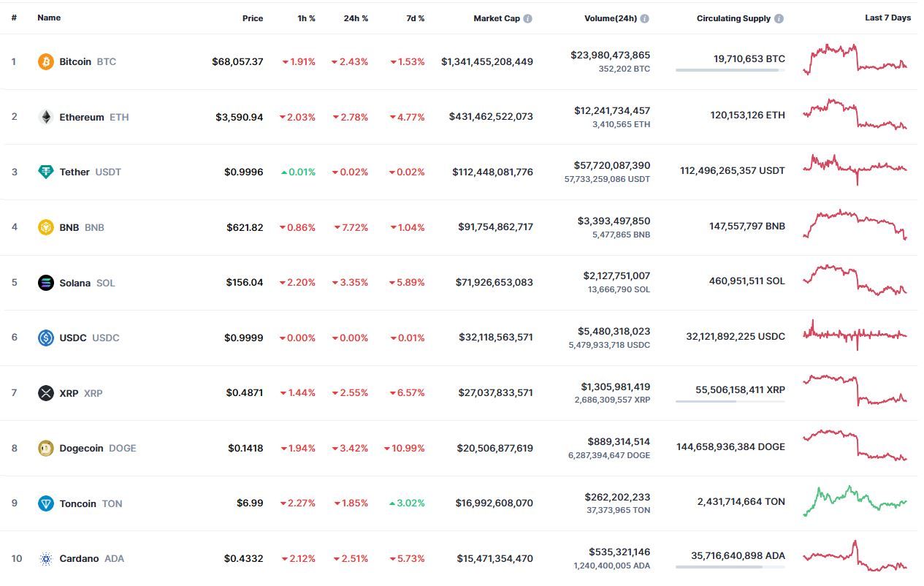Click the BNB coin icon
This screenshot has height=586, width=924.
point(46,227)
